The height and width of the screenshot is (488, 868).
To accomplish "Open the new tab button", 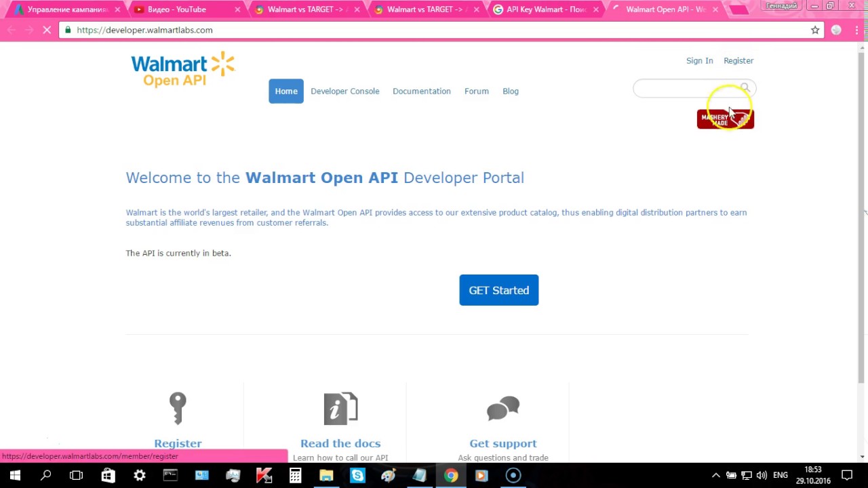I will click(x=738, y=9).
